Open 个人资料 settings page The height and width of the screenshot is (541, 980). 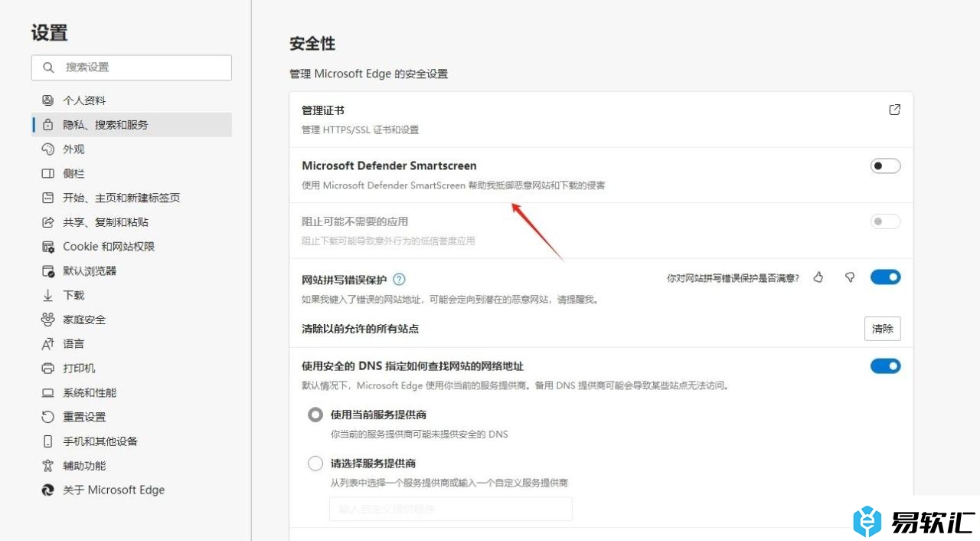[132, 100]
